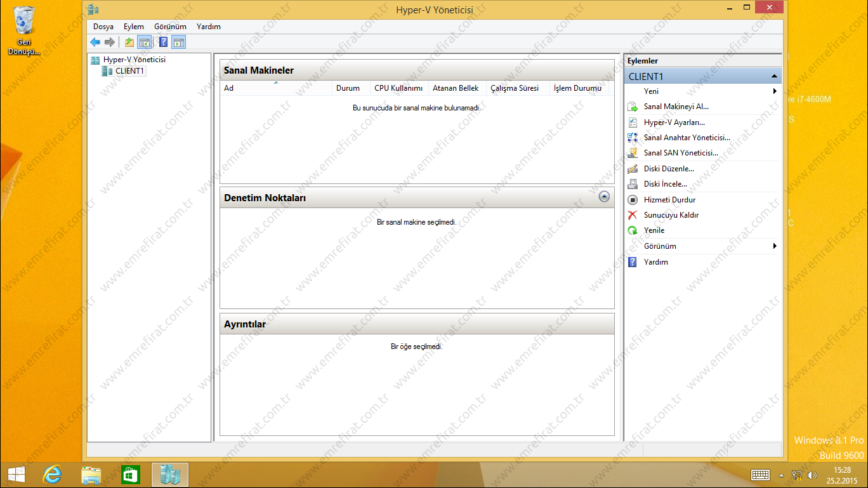Viewport: 868px width, 488px height.
Task: Click the Back arrow toolbar icon
Action: point(95,43)
